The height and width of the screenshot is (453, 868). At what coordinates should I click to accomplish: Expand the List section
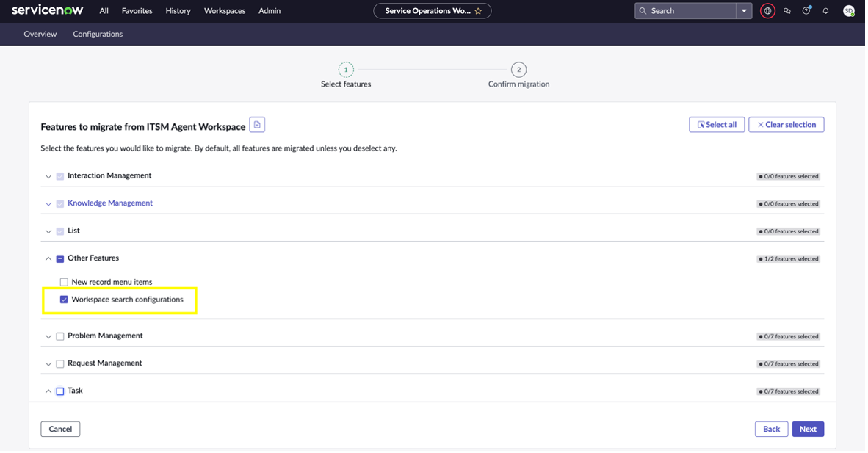click(x=48, y=231)
